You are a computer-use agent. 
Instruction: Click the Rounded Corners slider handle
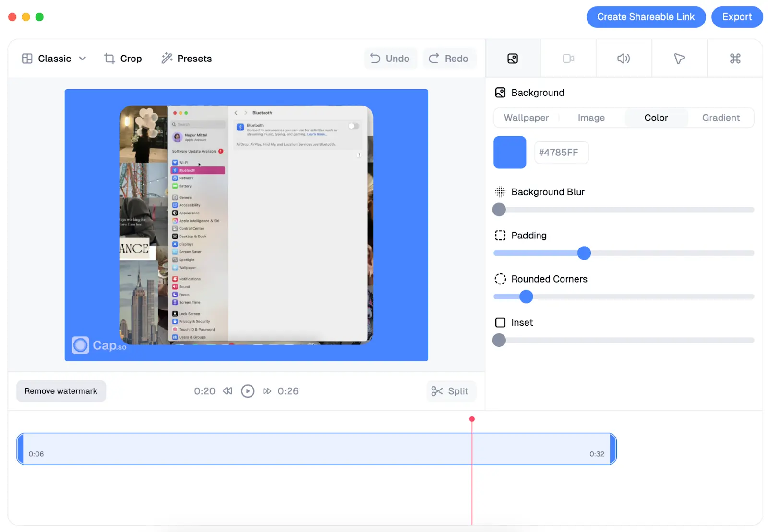527,296
